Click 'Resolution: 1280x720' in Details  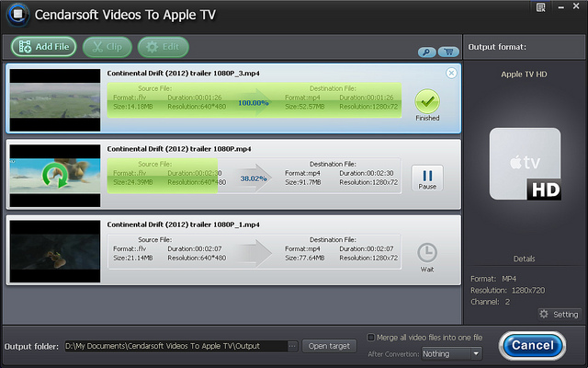[x=508, y=291]
